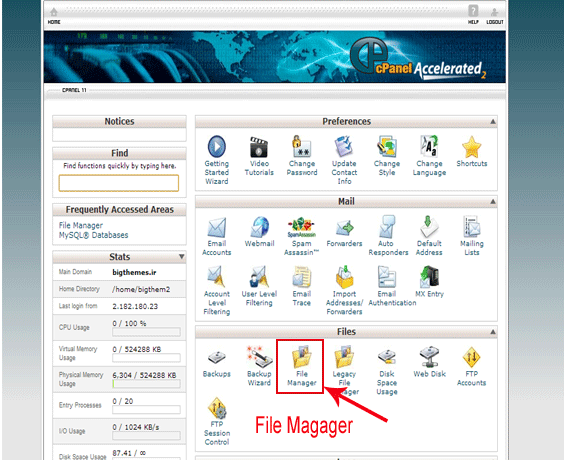Image resolution: width=564 pixels, height=460 pixels.
Task: Open Backups
Action: (x=217, y=364)
